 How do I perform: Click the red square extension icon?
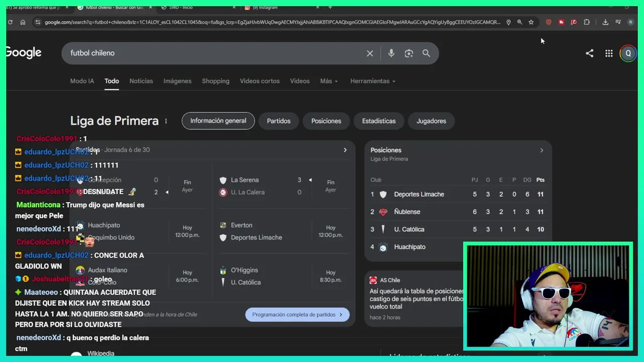pyautogui.click(x=561, y=22)
